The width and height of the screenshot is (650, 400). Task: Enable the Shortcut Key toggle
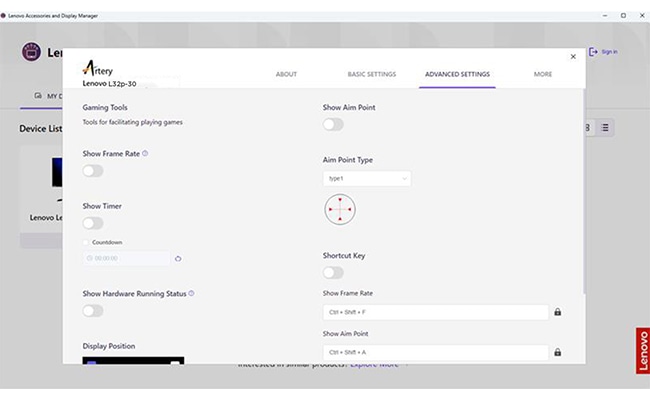(x=333, y=273)
